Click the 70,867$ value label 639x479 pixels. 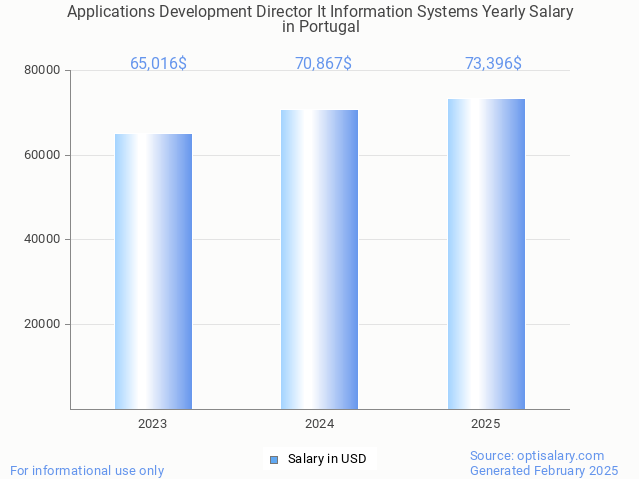323,64
